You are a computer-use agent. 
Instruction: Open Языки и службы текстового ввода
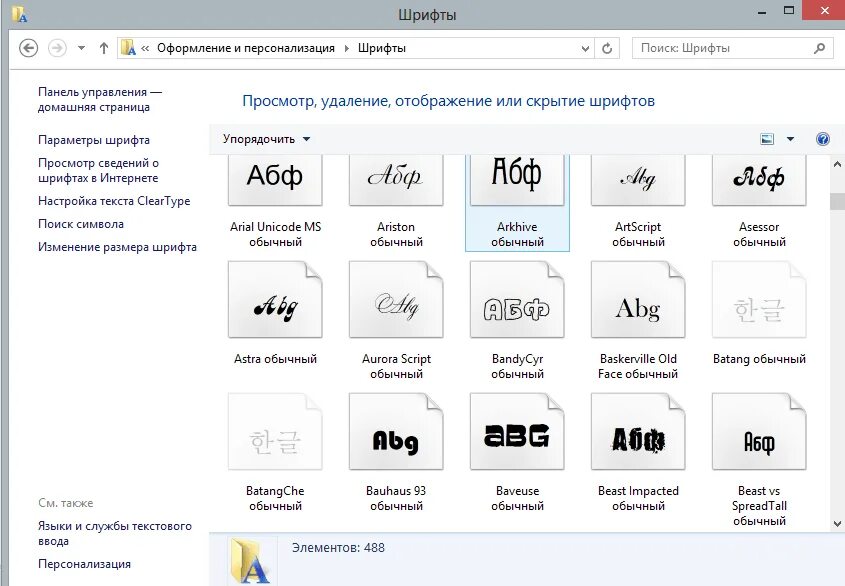[x=115, y=533]
